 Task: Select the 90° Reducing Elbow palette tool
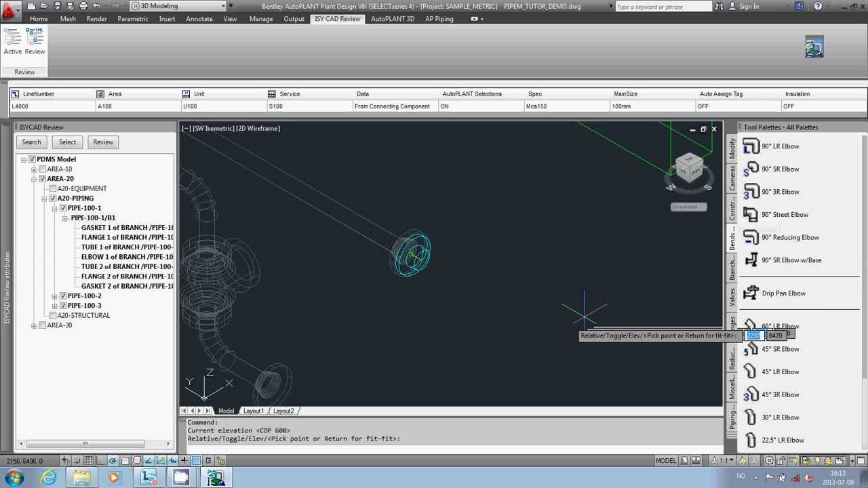point(781,237)
